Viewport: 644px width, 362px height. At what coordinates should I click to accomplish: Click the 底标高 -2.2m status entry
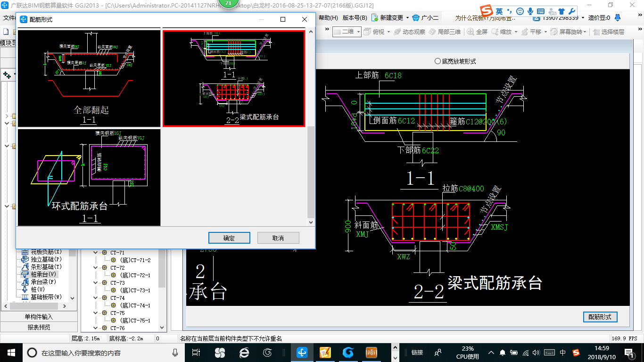[x=126, y=338]
